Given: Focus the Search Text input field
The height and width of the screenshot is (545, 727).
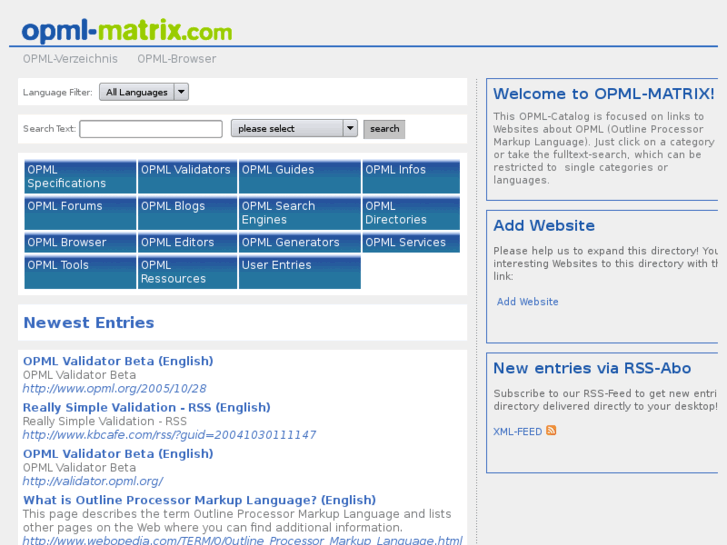Looking at the screenshot, I should (x=151, y=129).
